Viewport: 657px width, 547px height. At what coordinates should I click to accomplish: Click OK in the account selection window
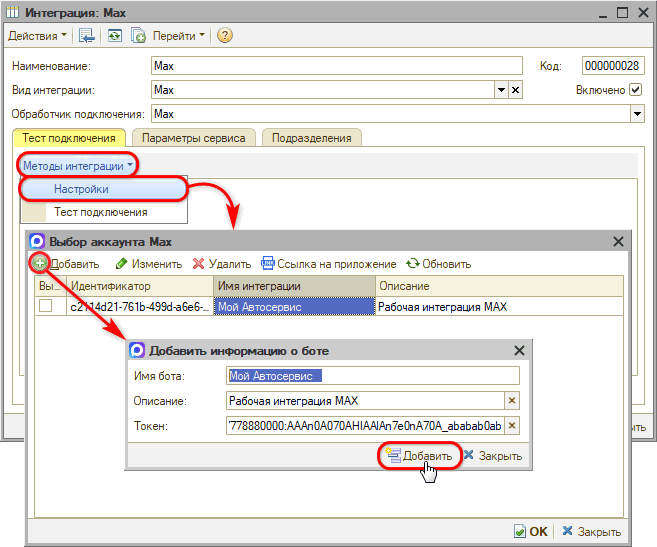530,532
